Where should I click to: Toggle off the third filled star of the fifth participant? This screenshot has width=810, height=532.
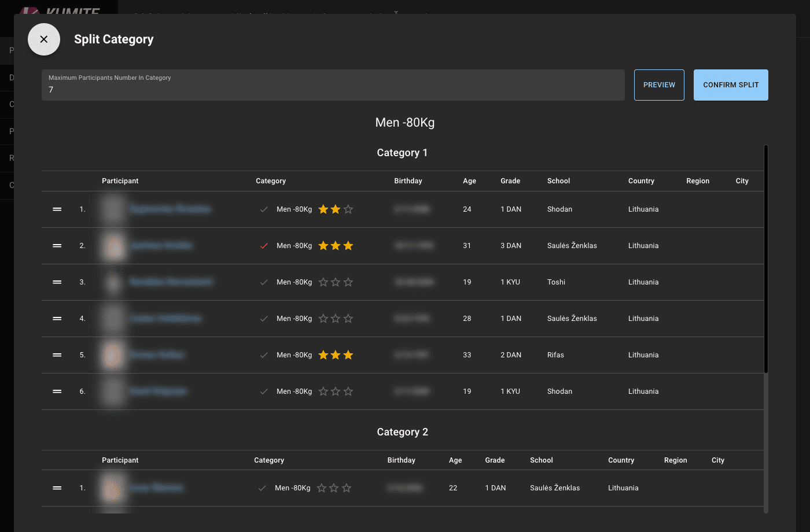(348, 354)
